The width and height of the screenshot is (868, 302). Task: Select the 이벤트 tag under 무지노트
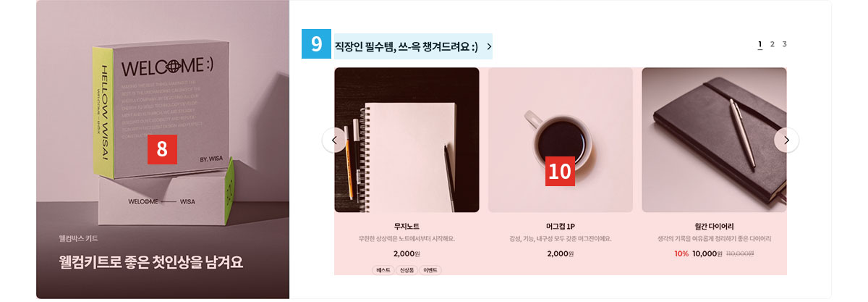pyautogui.click(x=430, y=270)
